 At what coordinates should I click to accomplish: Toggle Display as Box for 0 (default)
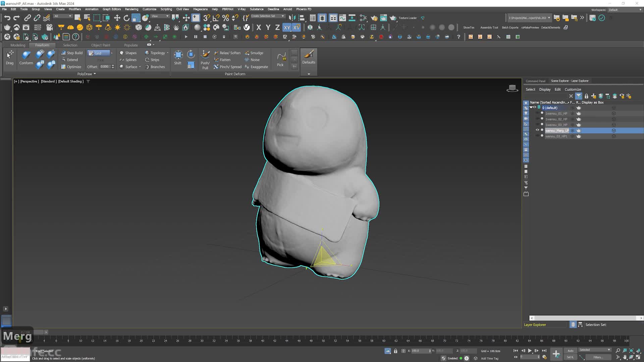point(614,108)
